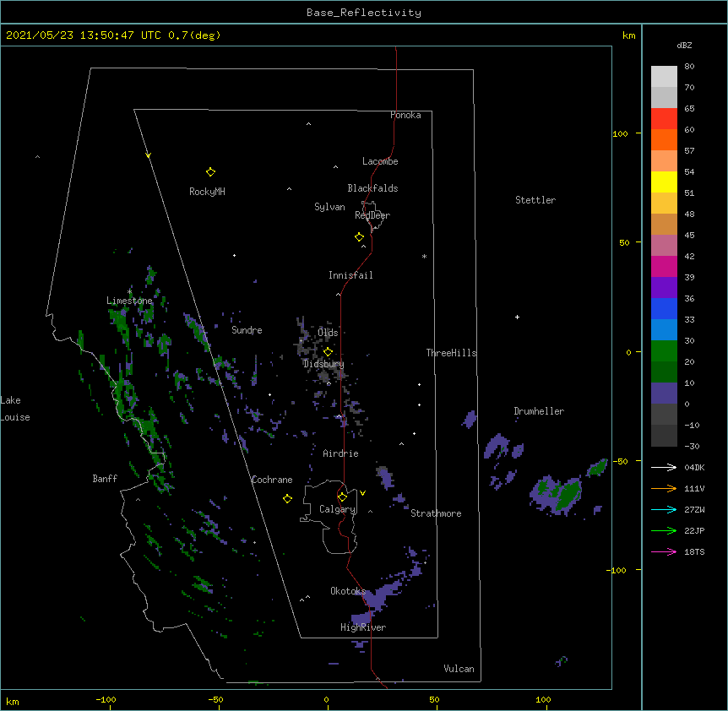
Task: Click the Base_Reflectivity title
Action: [364, 13]
